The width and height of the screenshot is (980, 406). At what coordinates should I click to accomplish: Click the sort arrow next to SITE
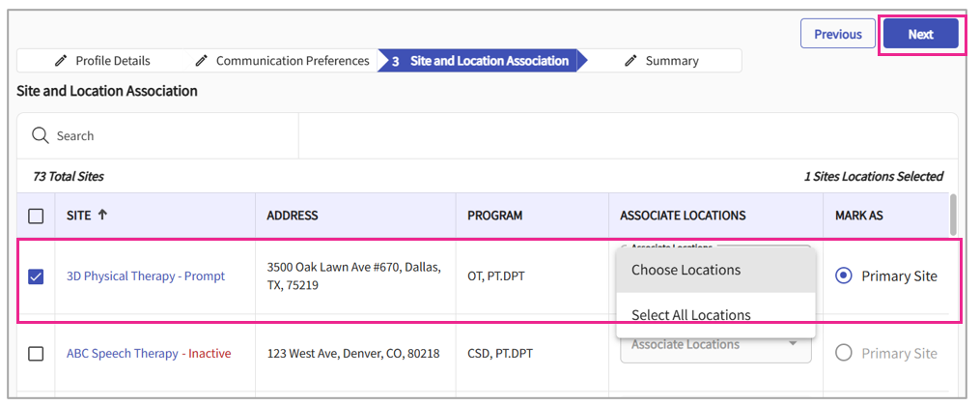pyautogui.click(x=102, y=216)
